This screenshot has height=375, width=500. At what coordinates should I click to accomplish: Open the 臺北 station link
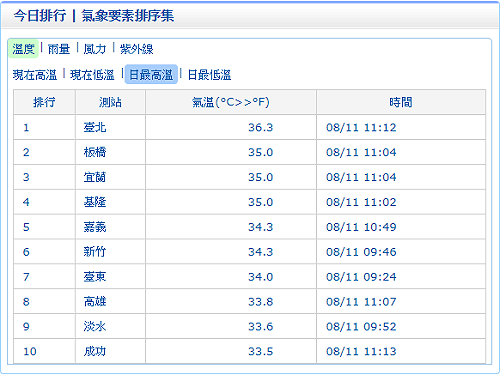pos(95,127)
